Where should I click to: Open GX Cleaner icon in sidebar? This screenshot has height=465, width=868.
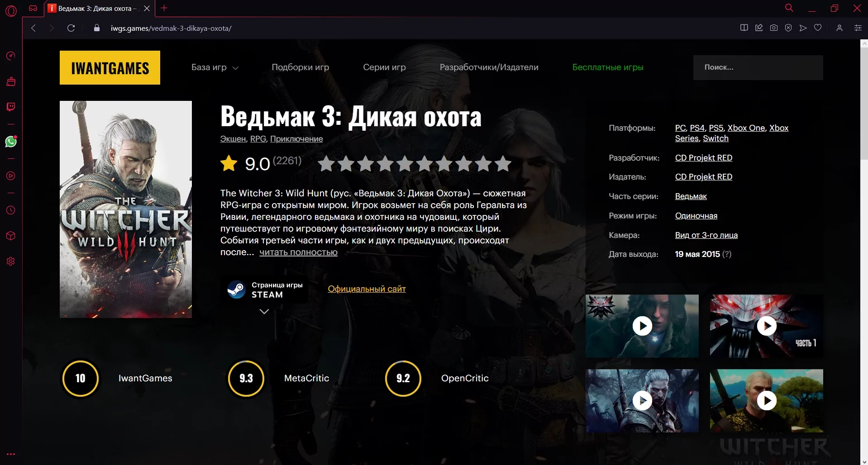pos(11,81)
